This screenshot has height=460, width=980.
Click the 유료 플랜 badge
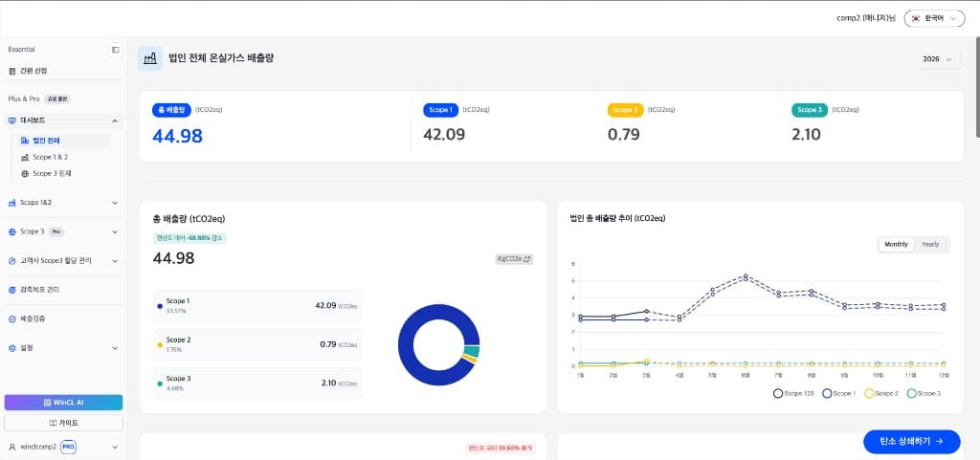pyautogui.click(x=57, y=99)
